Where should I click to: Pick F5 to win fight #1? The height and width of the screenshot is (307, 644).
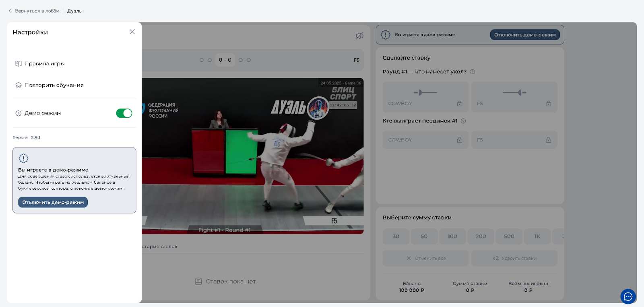pos(514,140)
